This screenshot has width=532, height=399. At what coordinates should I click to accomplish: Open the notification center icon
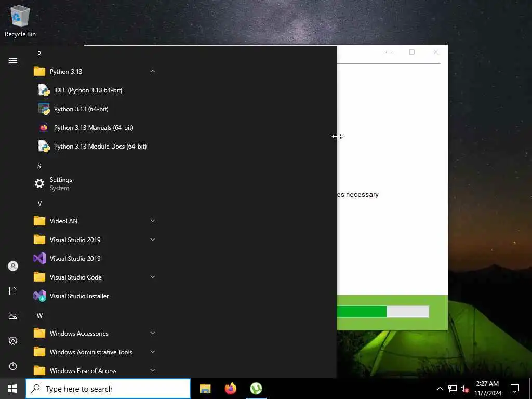pyautogui.click(x=515, y=389)
